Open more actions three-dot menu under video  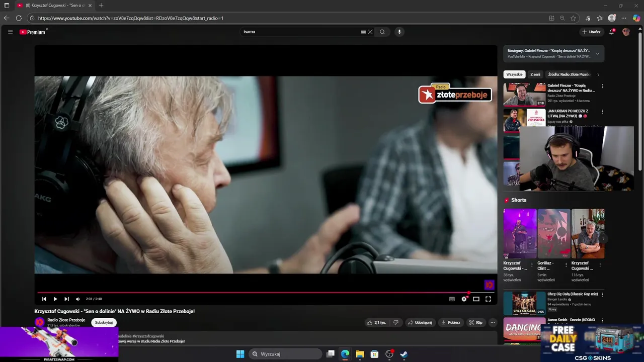pyautogui.click(x=493, y=322)
